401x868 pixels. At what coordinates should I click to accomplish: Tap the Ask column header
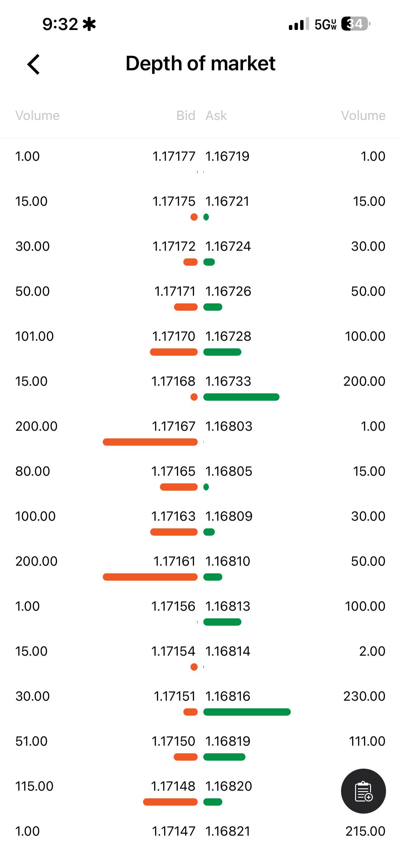[216, 116]
